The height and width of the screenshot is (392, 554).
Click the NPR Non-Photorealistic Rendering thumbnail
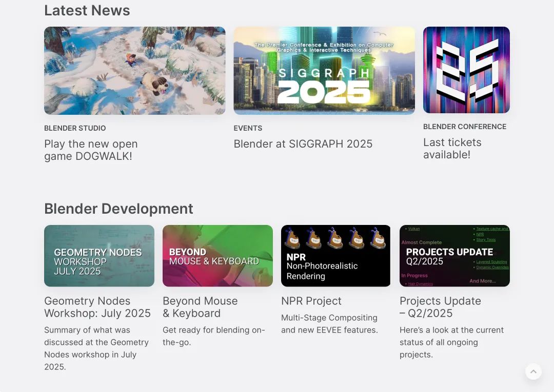pyautogui.click(x=335, y=256)
